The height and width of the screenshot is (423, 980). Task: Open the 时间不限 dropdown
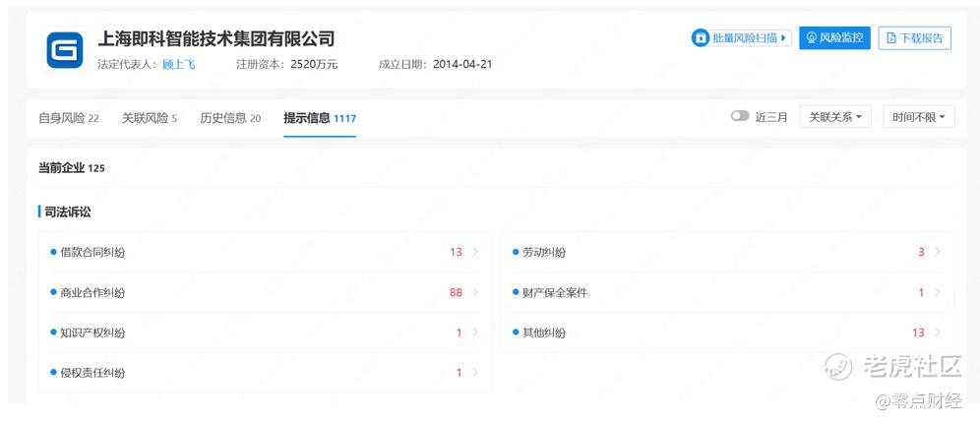[x=919, y=117]
